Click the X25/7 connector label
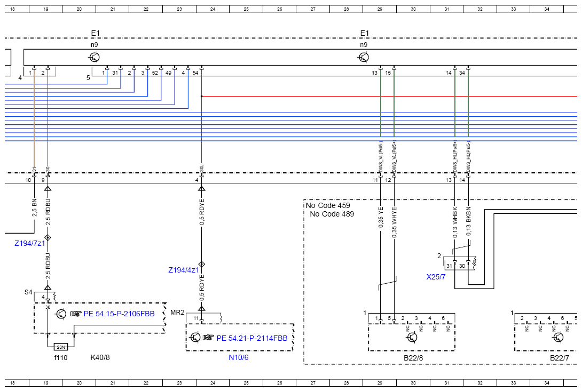 point(436,277)
